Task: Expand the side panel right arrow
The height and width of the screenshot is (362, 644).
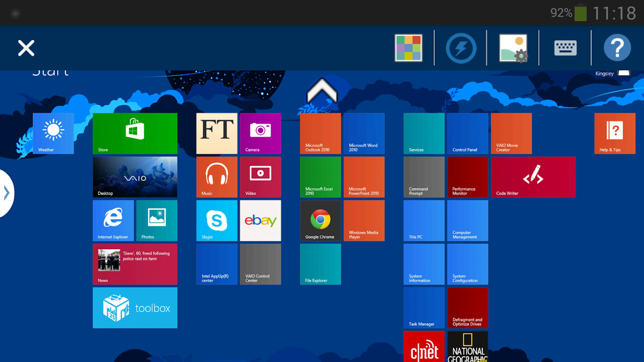Action: tap(6, 193)
